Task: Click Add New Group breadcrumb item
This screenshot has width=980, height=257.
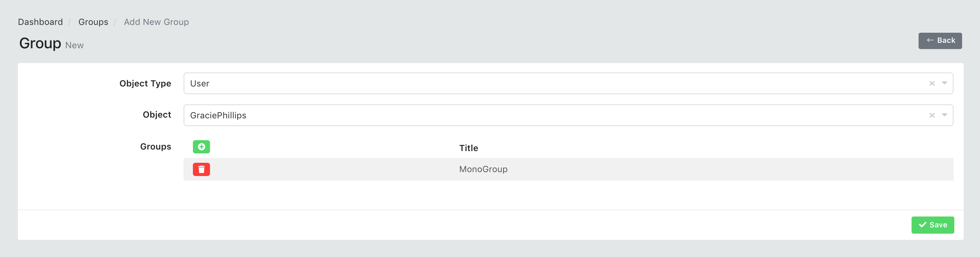Action: click(x=156, y=22)
